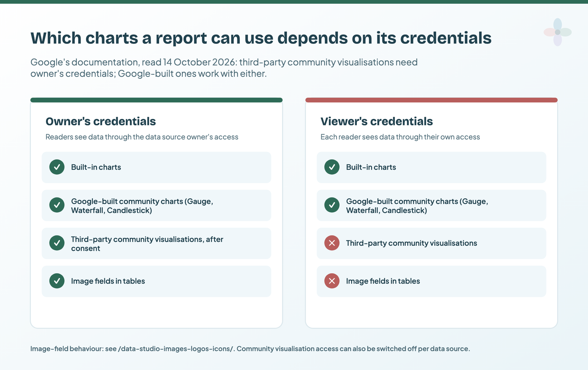Click the "Viewer's credentials" heading
The height and width of the screenshot is (370, 588).
click(x=377, y=121)
